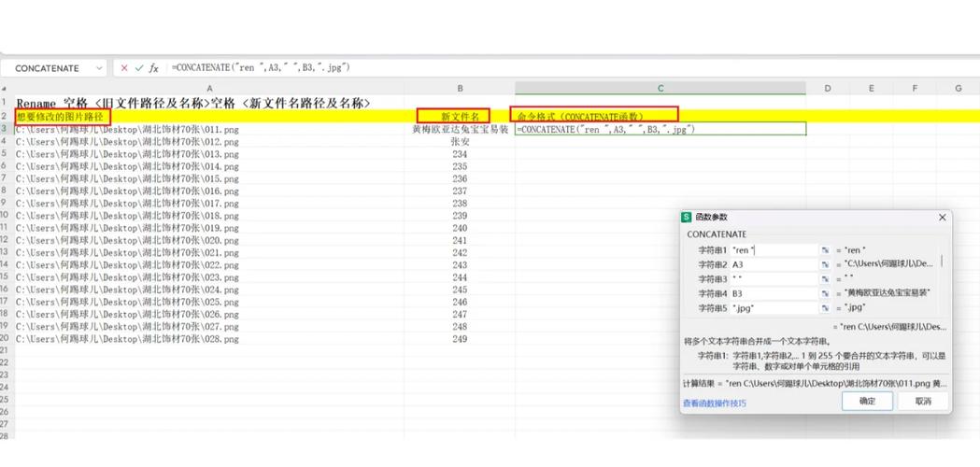Open the 查看函数操作技巧 link

point(715,403)
